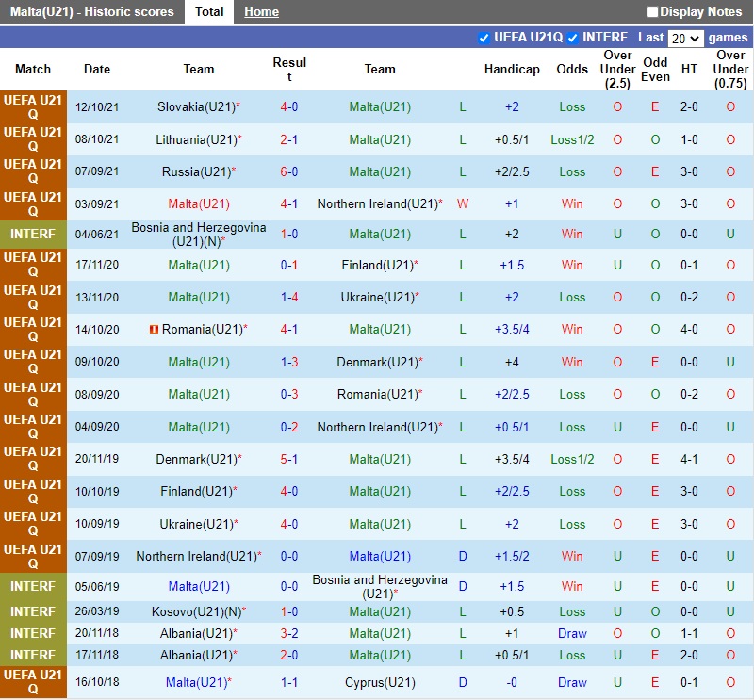Open the 5-1 match result against Denmark
754x700 pixels.
(289, 459)
